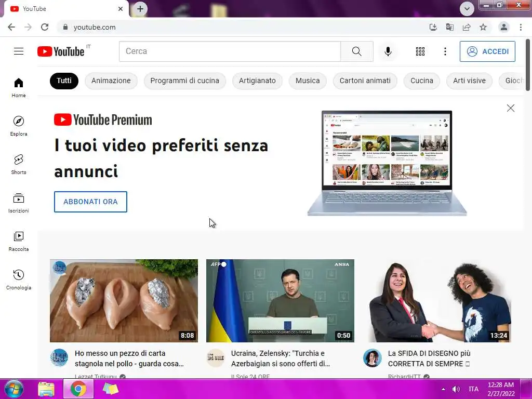Open Shorts in the sidebar
Image resolution: width=532 pixels, height=399 pixels.
[x=19, y=164]
